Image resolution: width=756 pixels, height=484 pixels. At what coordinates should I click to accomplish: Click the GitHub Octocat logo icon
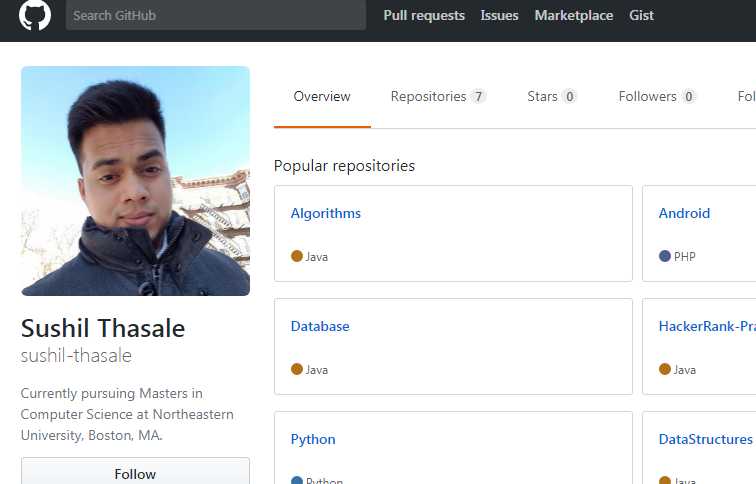tap(35, 16)
